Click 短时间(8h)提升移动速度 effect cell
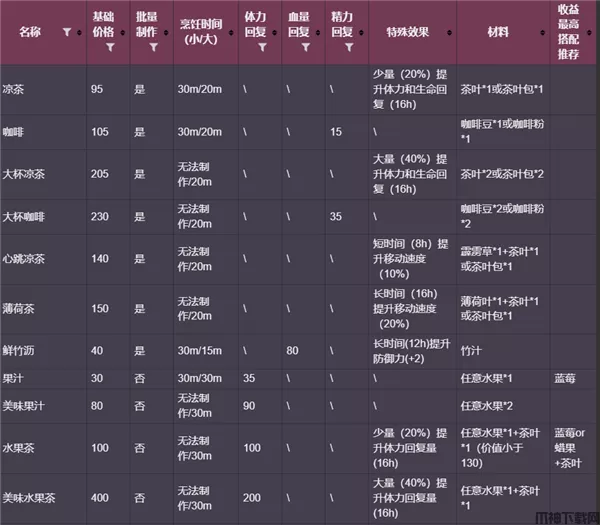 click(x=410, y=259)
